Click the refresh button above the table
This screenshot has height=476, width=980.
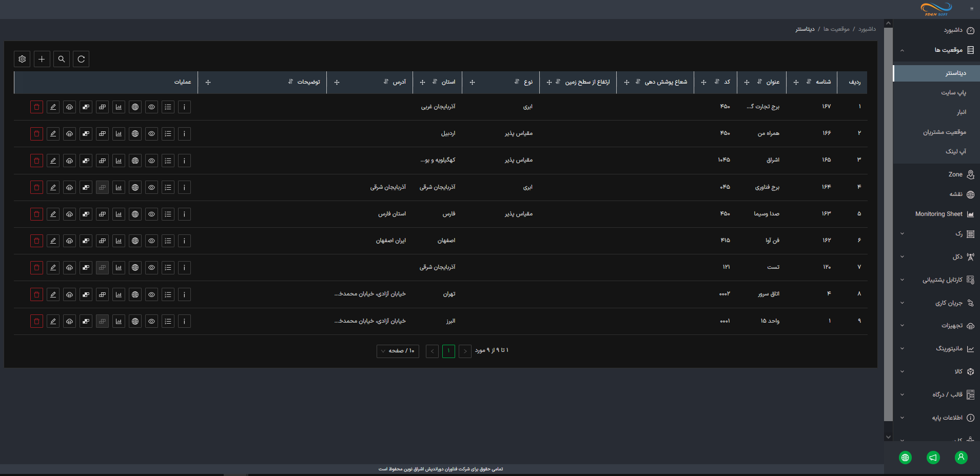(81, 59)
